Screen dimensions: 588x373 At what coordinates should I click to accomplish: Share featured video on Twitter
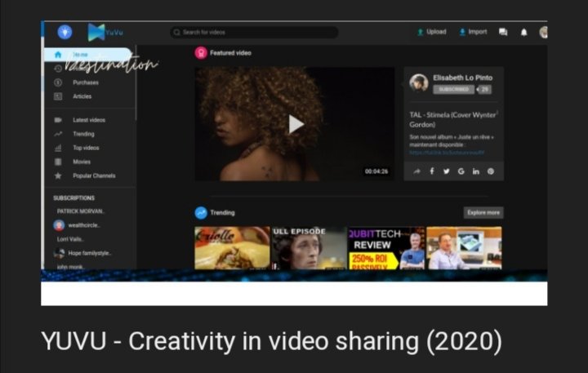point(446,171)
